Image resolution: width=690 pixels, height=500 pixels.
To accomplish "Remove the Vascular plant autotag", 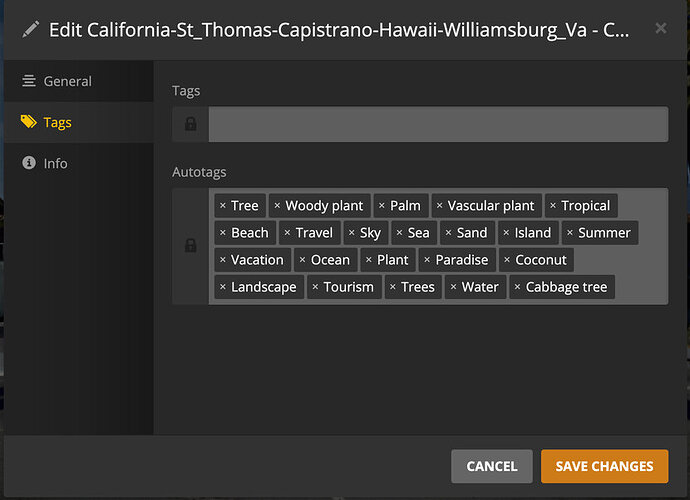I will coord(439,206).
